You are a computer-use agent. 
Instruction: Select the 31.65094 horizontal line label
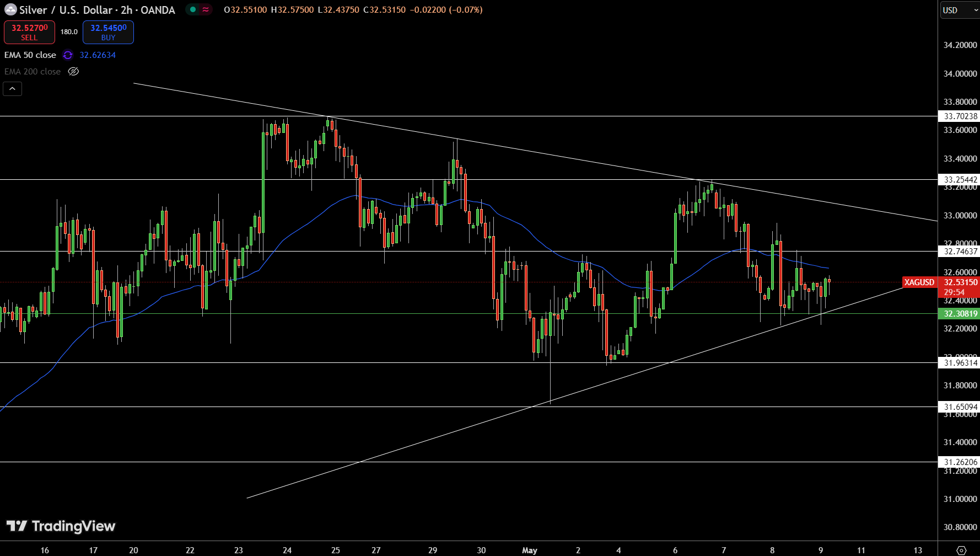[959, 407]
